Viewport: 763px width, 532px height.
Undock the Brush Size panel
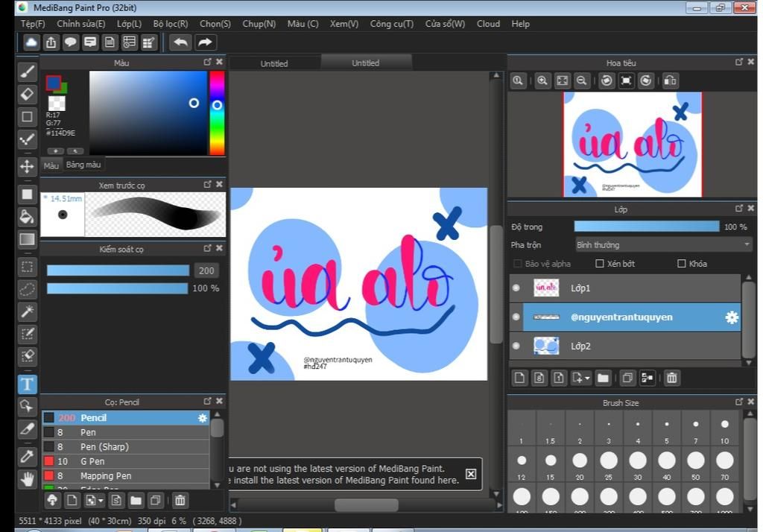(x=739, y=402)
